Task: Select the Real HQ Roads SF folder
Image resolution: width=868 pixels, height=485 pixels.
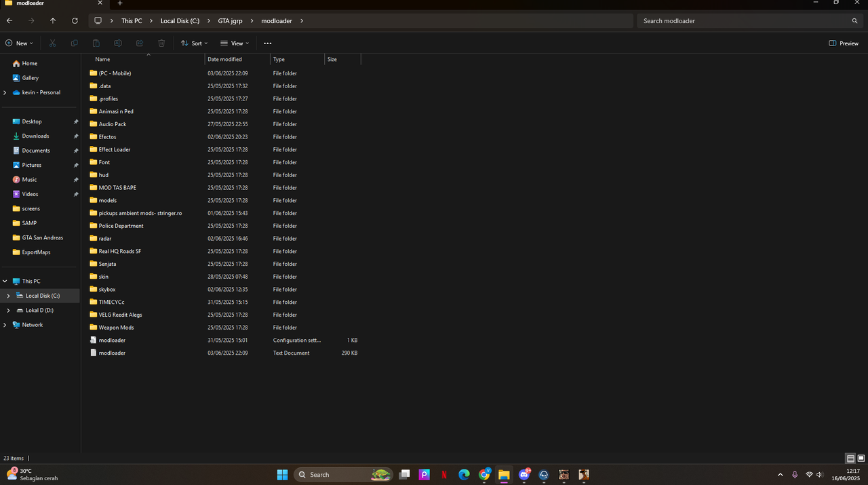Action: [x=120, y=252]
